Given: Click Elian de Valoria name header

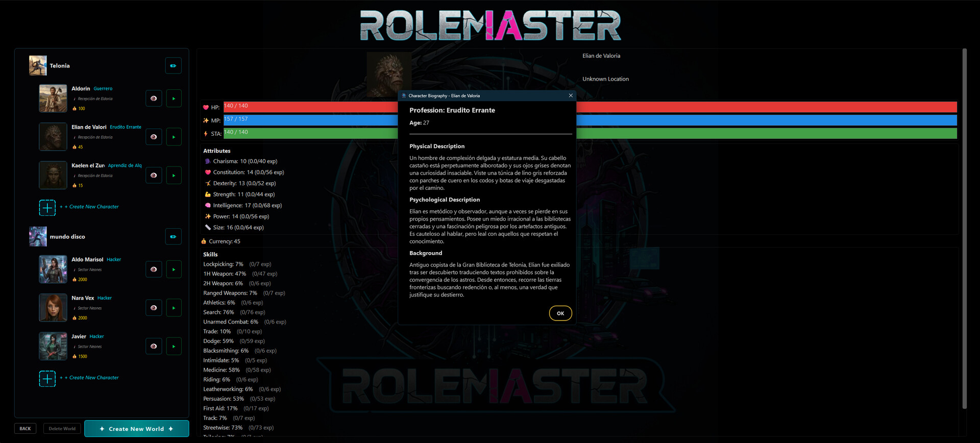Looking at the screenshot, I should [x=601, y=56].
